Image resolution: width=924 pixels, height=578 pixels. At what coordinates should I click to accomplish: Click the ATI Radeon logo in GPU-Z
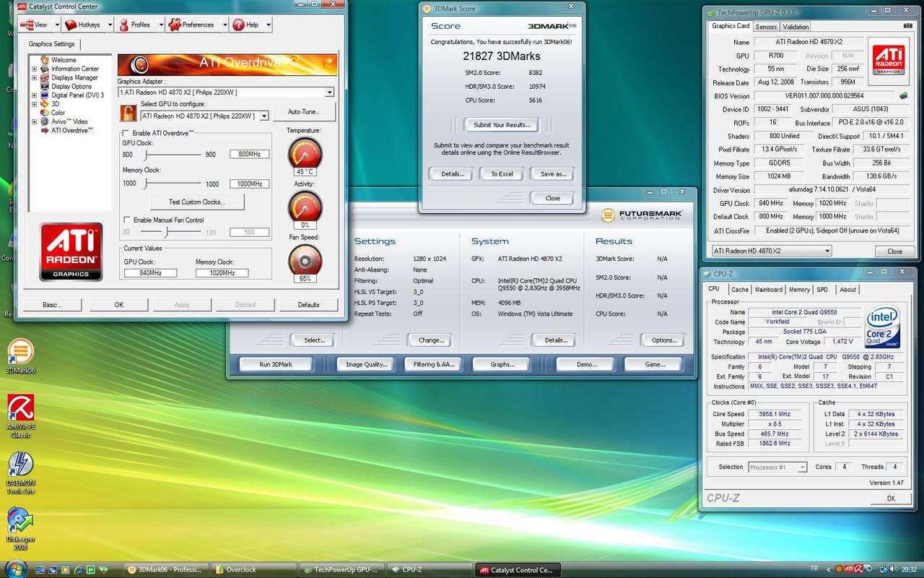pos(889,61)
